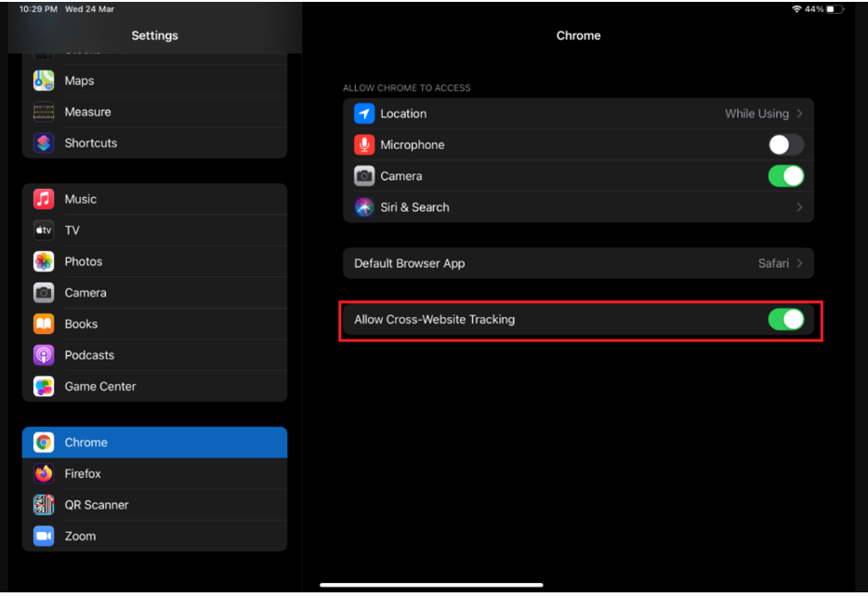Tap the Settings sidebar title
Image resolution: width=868 pixels, height=597 pixels.
(x=154, y=35)
